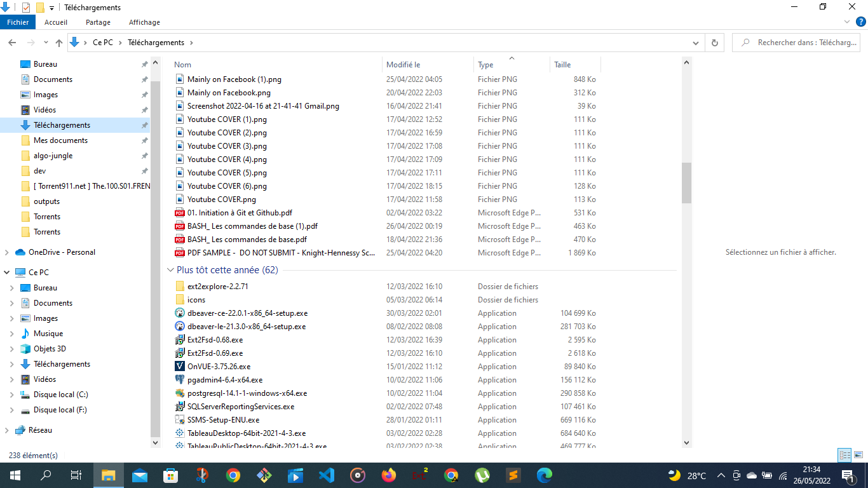Open the Affichage ribbon tab
This screenshot has height=488, width=868.
click(x=144, y=22)
